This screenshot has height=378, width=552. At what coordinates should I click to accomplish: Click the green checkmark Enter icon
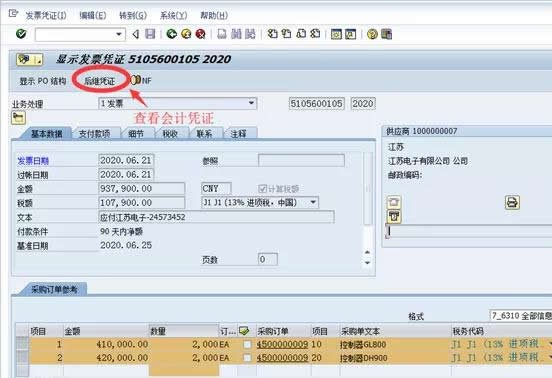[x=21, y=34]
